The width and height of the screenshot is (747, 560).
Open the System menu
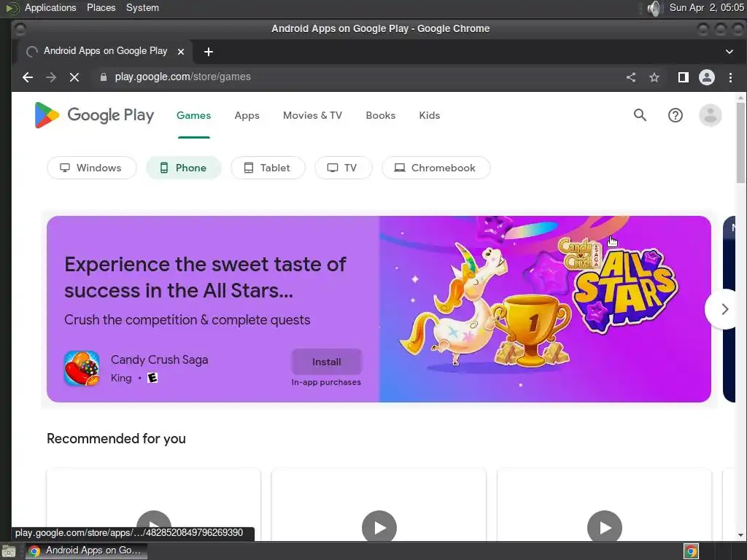[142, 7]
